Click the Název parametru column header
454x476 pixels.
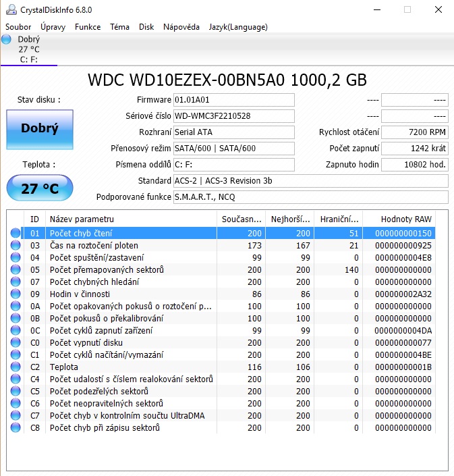pyautogui.click(x=131, y=219)
